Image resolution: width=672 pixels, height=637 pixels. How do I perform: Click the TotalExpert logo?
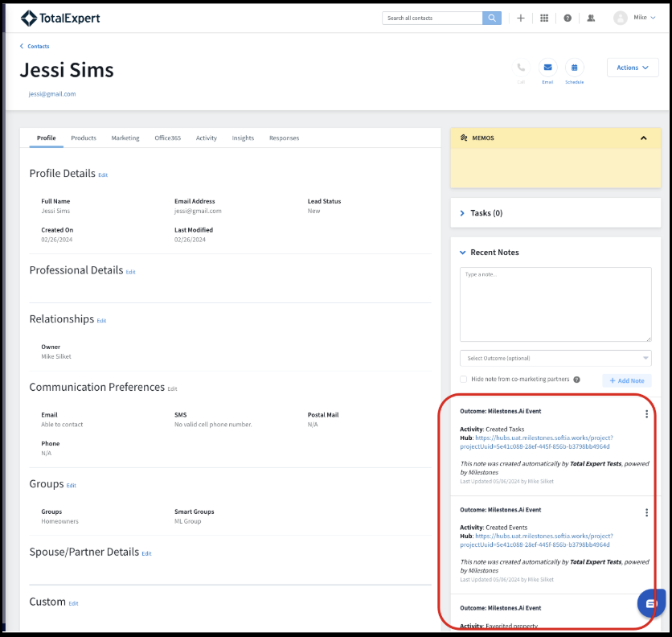pos(60,18)
